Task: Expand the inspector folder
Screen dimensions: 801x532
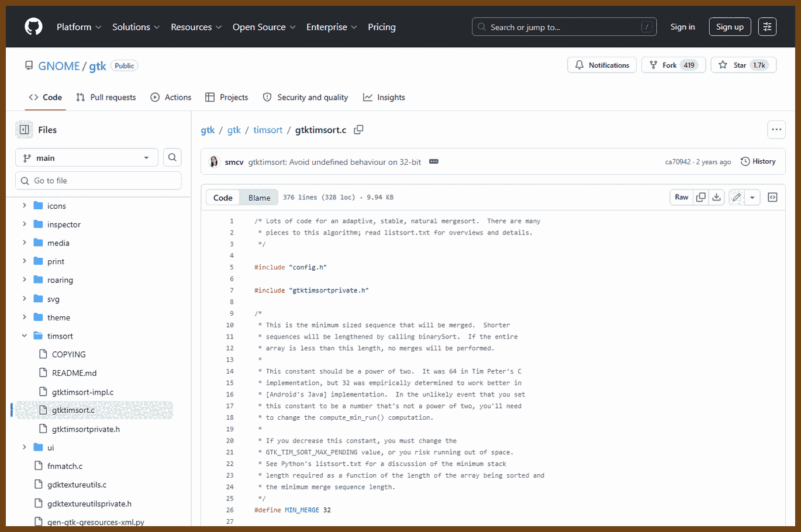Action: 24,224
